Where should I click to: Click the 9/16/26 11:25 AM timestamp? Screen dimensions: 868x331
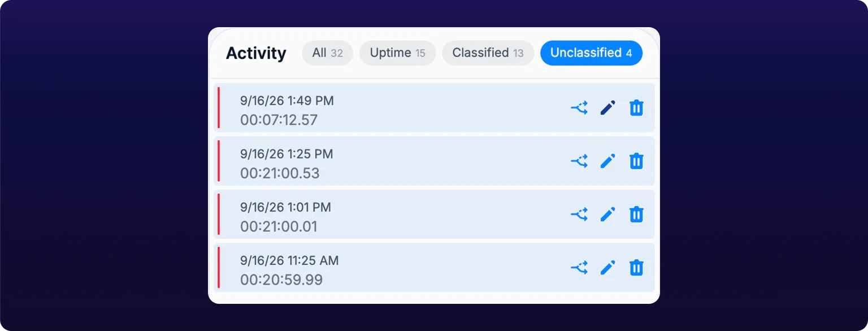coord(289,261)
